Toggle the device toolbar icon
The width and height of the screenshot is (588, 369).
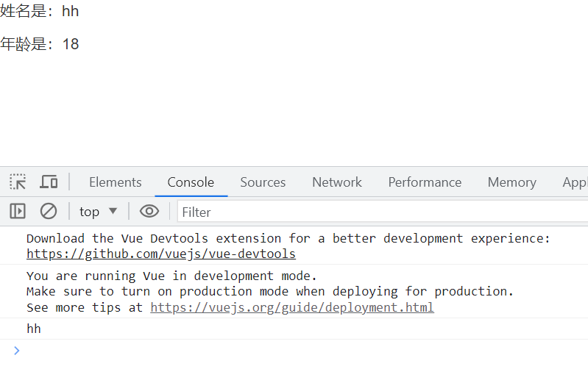point(49,182)
